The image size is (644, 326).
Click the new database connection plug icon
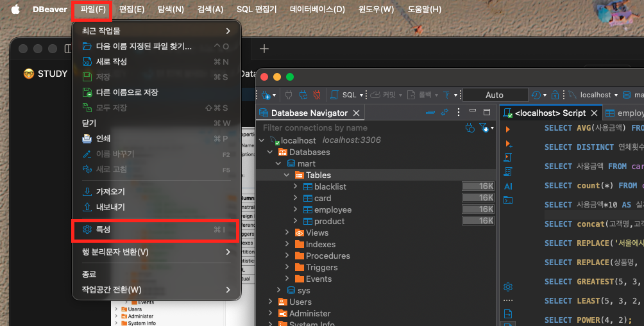point(266,95)
